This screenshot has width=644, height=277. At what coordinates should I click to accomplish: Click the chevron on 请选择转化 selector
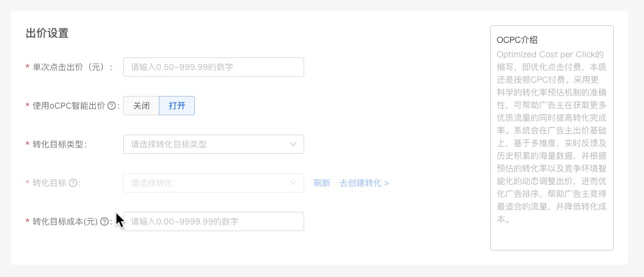tap(293, 183)
